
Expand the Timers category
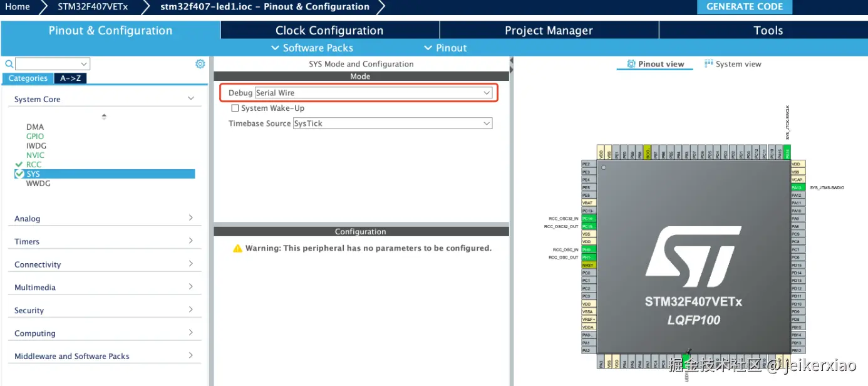[x=191, y=241]
